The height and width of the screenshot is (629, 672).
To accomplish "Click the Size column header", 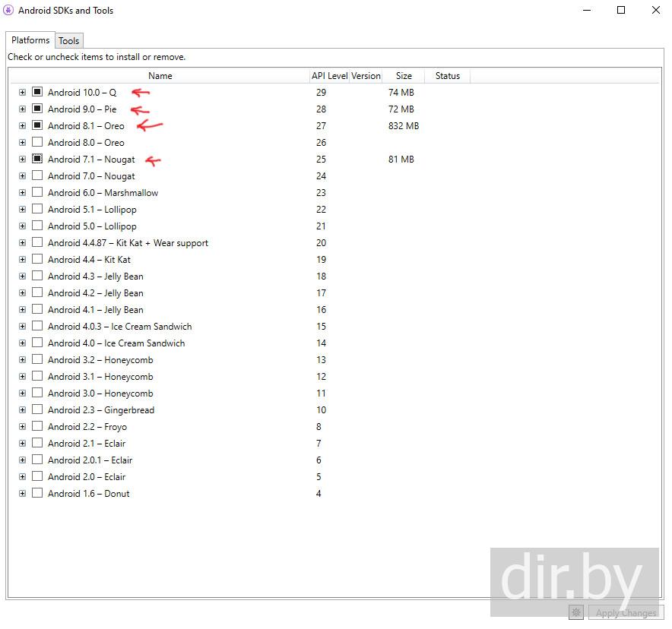I will tap(404, 76).
